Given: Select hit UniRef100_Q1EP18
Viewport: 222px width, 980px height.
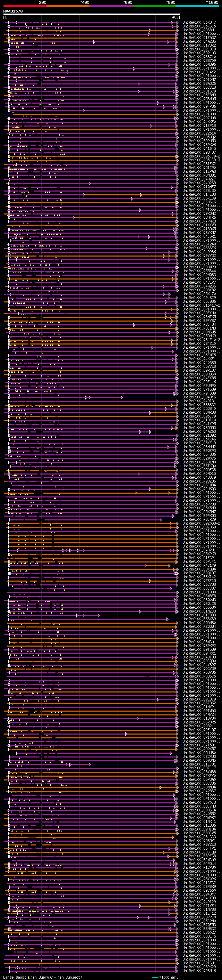Looking at the screenshot, I should click(x=199, y=125).
